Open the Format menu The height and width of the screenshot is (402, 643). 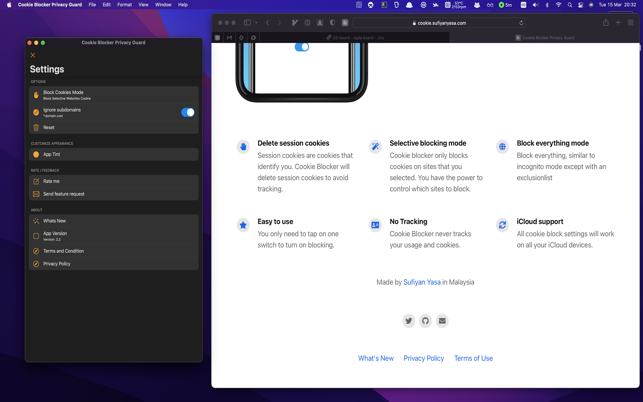click(x=124, y=5)
